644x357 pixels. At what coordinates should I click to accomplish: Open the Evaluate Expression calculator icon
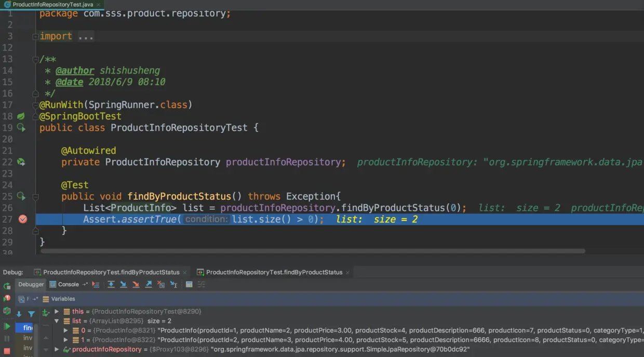pyautogui.click(x=189, y=284)
